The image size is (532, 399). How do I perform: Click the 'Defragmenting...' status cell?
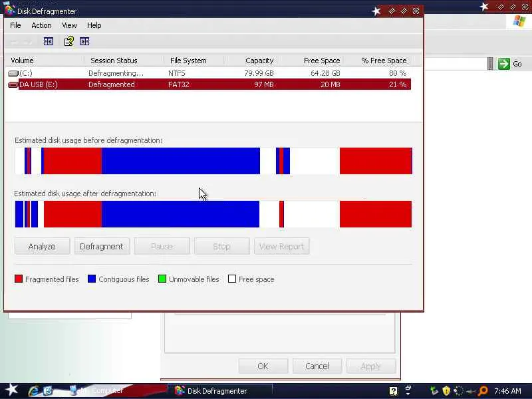(116, 73)
